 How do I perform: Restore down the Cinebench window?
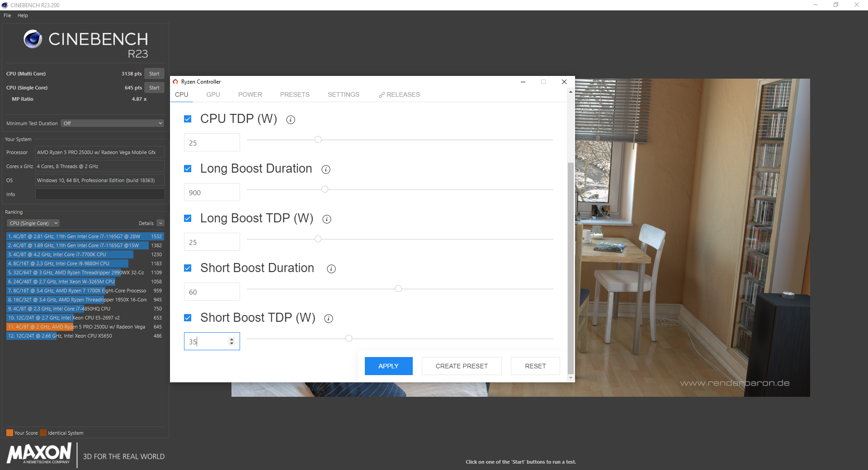tap(836, 5)
